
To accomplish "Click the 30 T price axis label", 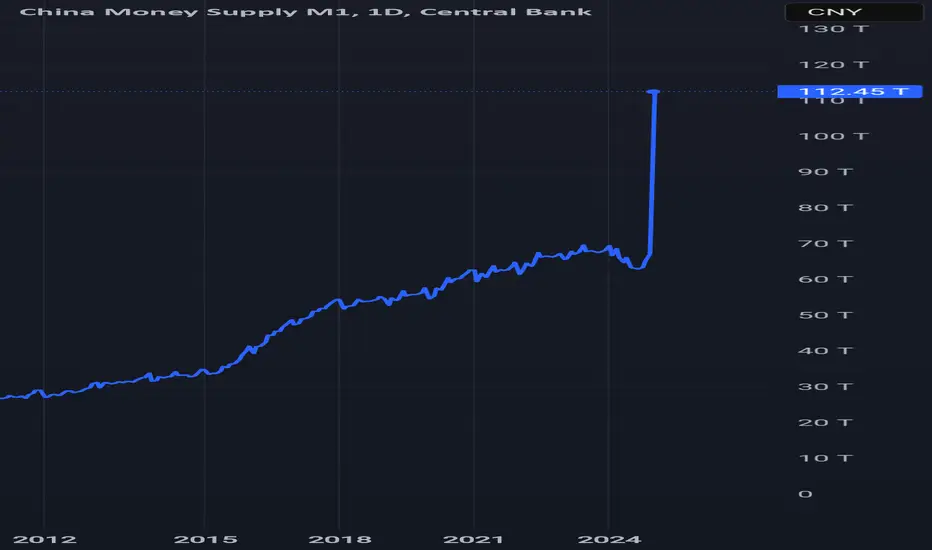I will tap(826, 386).
